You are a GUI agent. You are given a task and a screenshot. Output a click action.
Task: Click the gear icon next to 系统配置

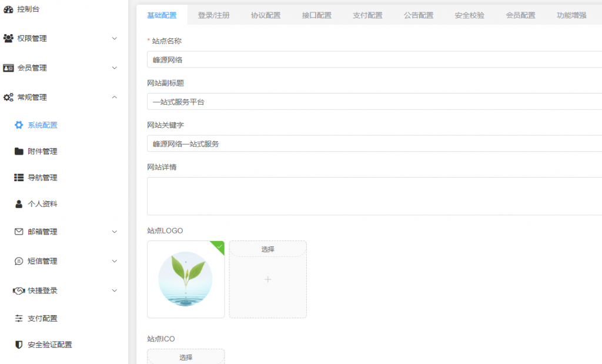tap(19, 125)
